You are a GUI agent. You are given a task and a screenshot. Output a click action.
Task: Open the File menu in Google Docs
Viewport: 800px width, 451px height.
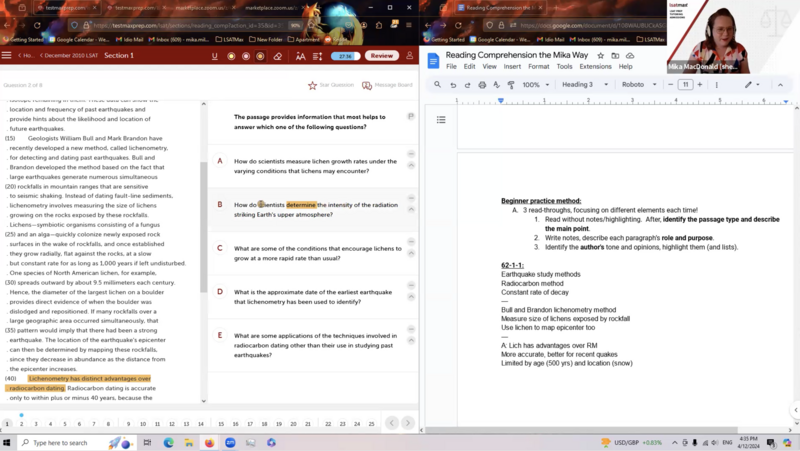click(451, 66)
